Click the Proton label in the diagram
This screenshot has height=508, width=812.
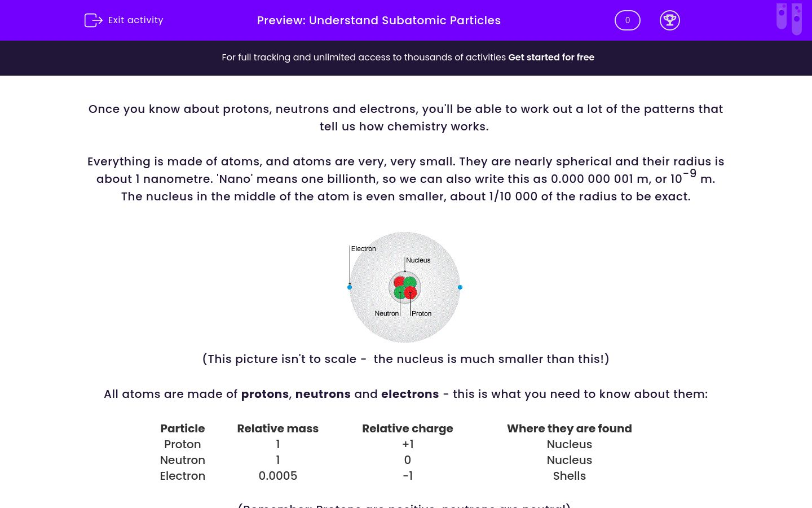click(421, 313)
